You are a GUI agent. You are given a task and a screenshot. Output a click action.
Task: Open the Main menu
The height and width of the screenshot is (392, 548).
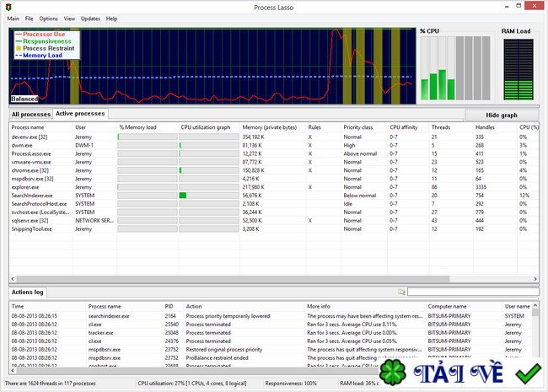pyautogui.click(x=13, y=18)
